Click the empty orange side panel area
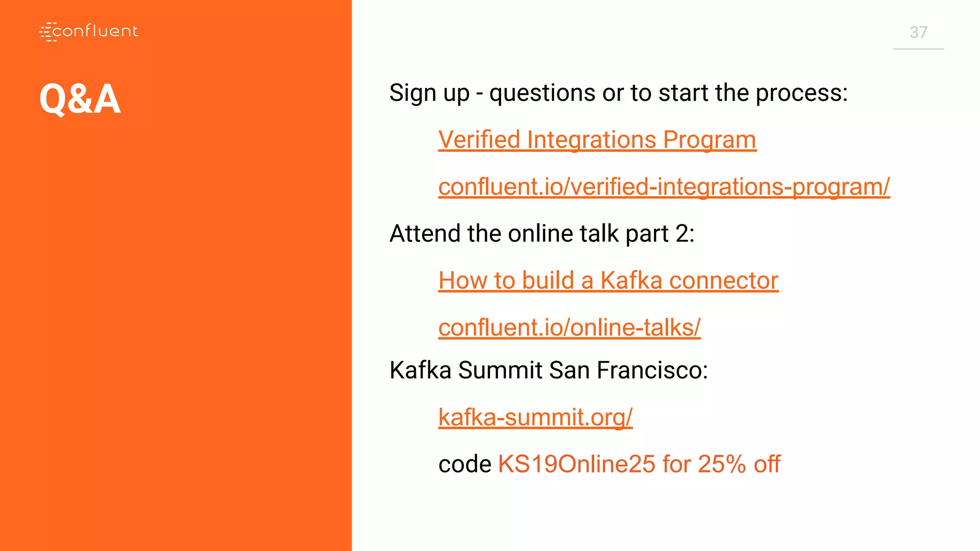 tap(176, 335)
